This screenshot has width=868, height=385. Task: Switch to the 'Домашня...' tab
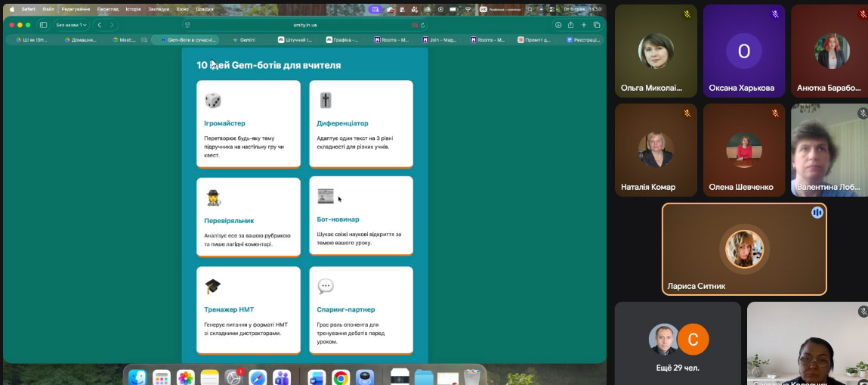pos(80,40)
